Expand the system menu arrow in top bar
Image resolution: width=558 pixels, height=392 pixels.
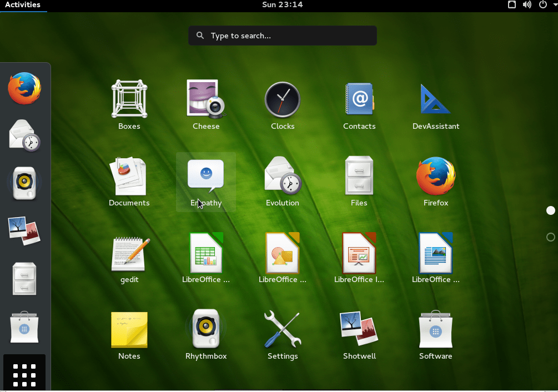pos(554,5)
